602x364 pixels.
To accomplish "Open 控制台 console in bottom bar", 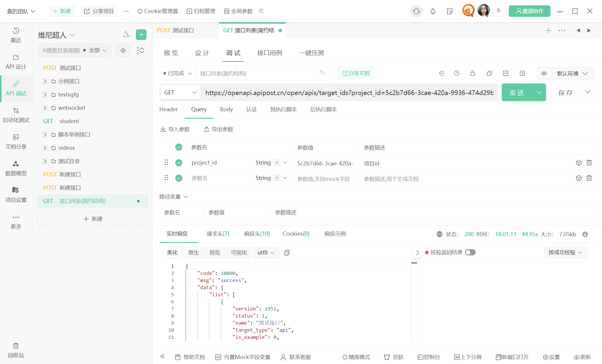I will [x=429, y=357].
